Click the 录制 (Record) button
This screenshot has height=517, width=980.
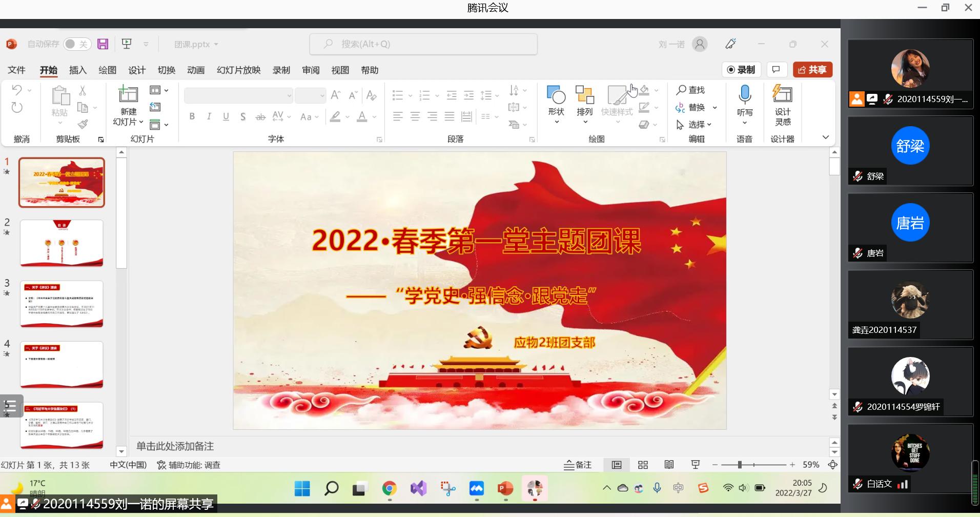click(x=742, y=70)
